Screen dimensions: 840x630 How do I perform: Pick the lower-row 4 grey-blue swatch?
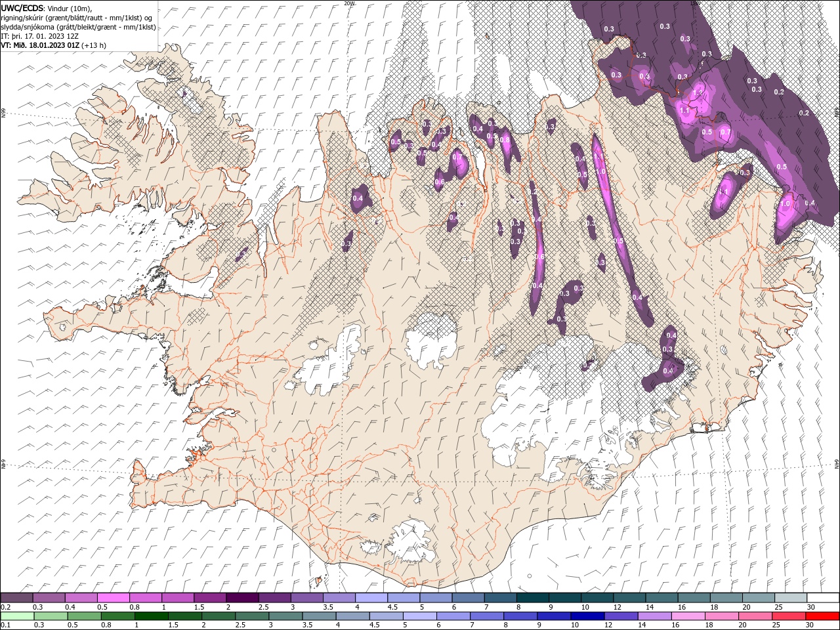[x=353, y=616]
